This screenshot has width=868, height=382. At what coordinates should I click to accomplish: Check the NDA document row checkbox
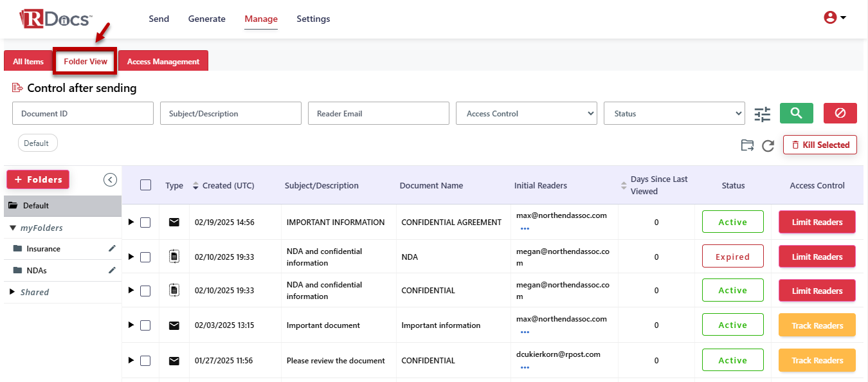(145, 257)
